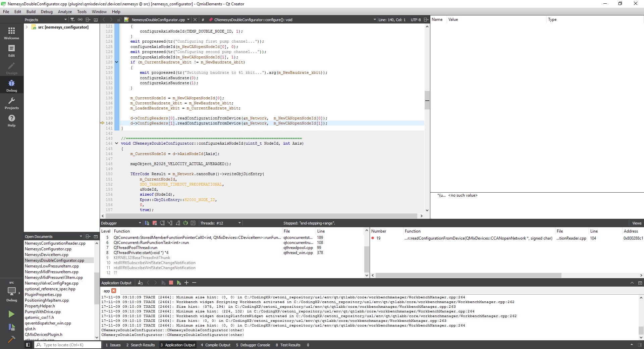644x349 pixels.
Task: Stop the debugger with the red icon
Action: pos(155,223)
